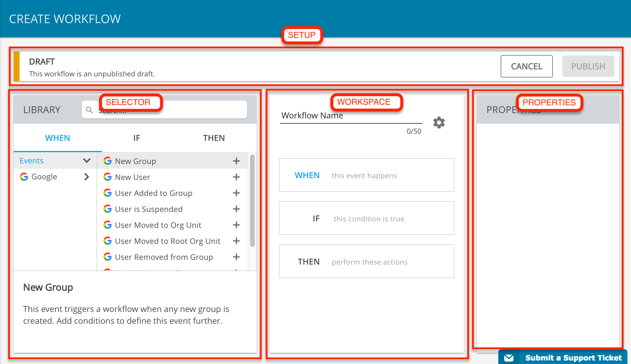Click the mail icon on support ticket bar
Viewport: 631px width, 364px height.
pos(509,357)
